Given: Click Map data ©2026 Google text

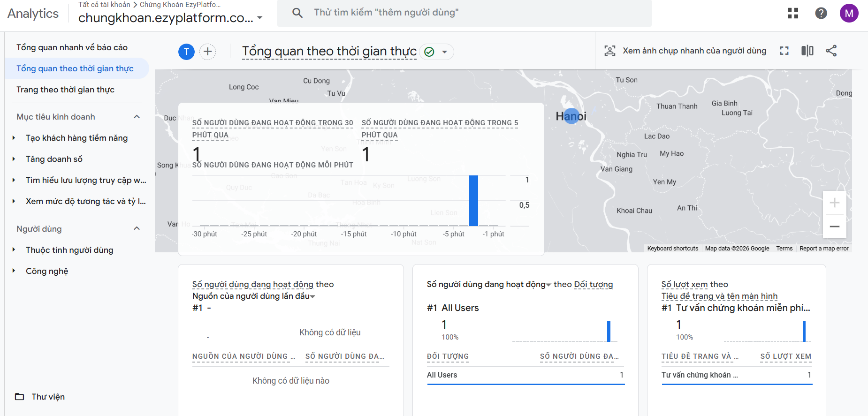Looking at the screenshot, I should [x=737, y=249].
